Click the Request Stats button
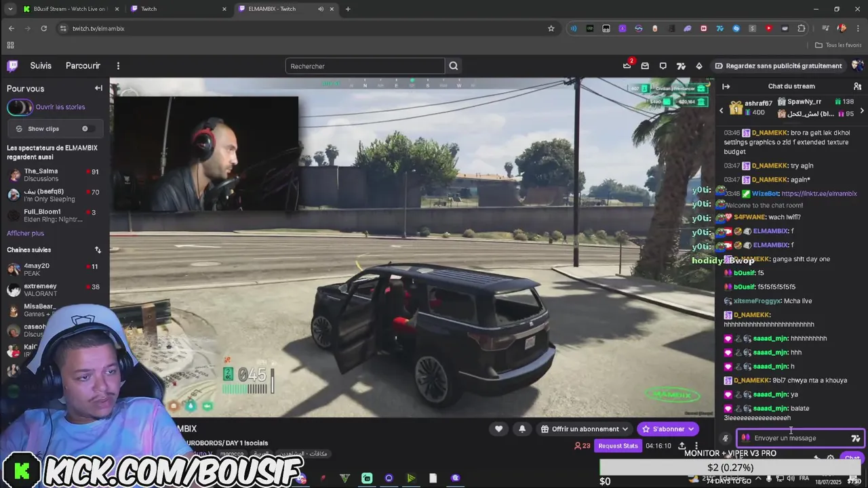The width and height of the screenshot is (868, 488). [618, 445]
